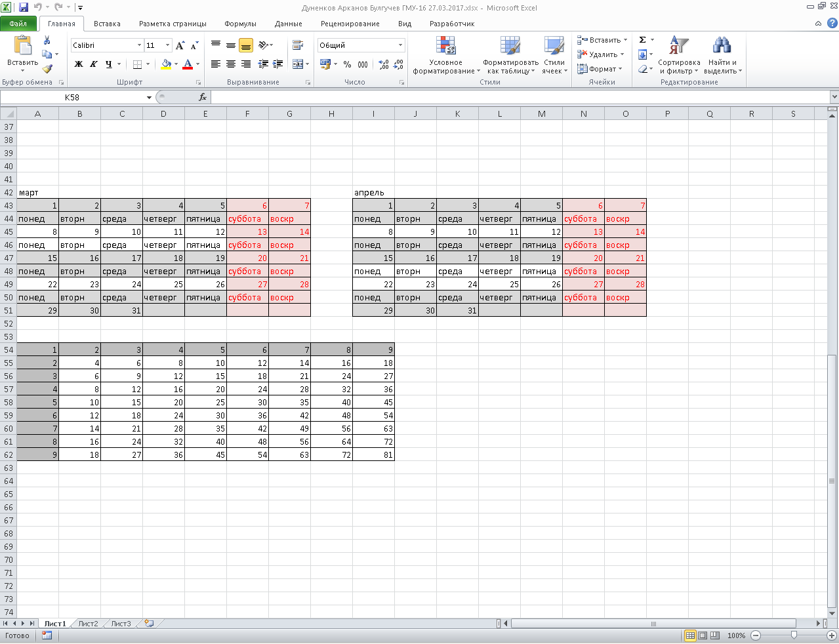This screenshot has height=644, width=839.
Task: Switch to Лист2 sheet tab
Action: [88, 624]
